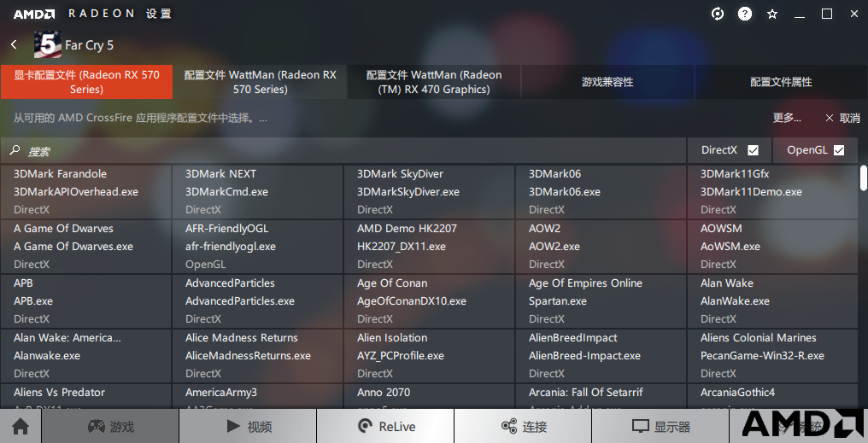The height and width of the screenshot is (443, 868).
Task: Click the 更多... link
Action: (x=787, y=118)
